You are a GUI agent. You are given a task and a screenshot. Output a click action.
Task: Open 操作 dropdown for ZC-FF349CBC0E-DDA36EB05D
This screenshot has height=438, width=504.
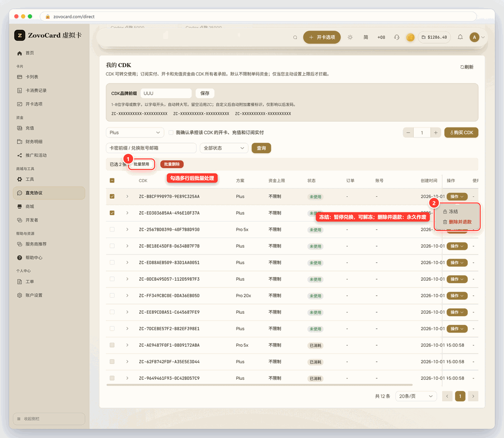tap(457, 296)
